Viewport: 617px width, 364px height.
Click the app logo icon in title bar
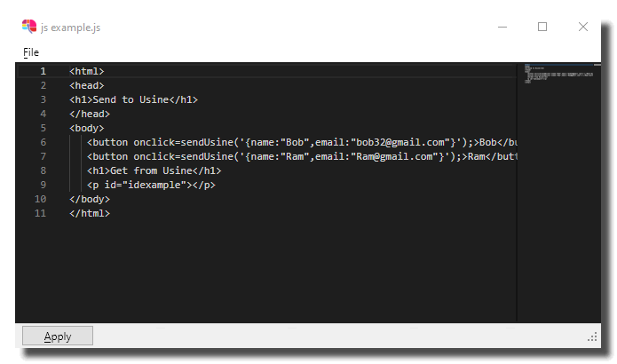coord(29,27)
